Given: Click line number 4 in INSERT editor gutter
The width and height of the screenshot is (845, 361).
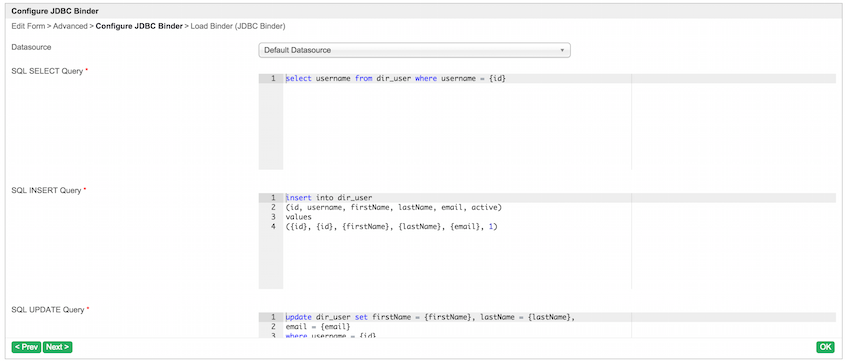Looking at the screenshot, I should [273, 227].
